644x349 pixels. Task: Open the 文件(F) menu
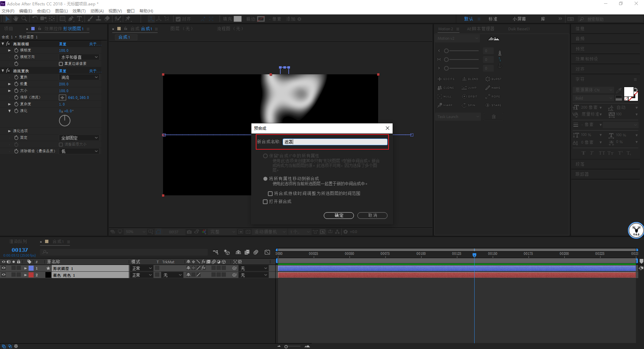(x=8, y=11)
